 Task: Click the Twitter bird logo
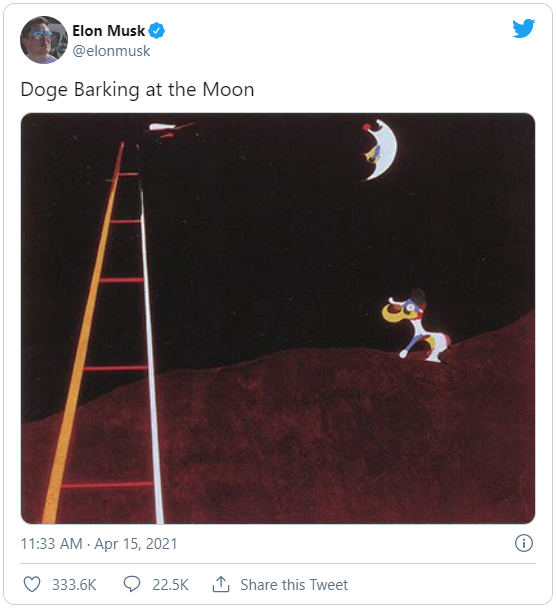click(523, 29)
